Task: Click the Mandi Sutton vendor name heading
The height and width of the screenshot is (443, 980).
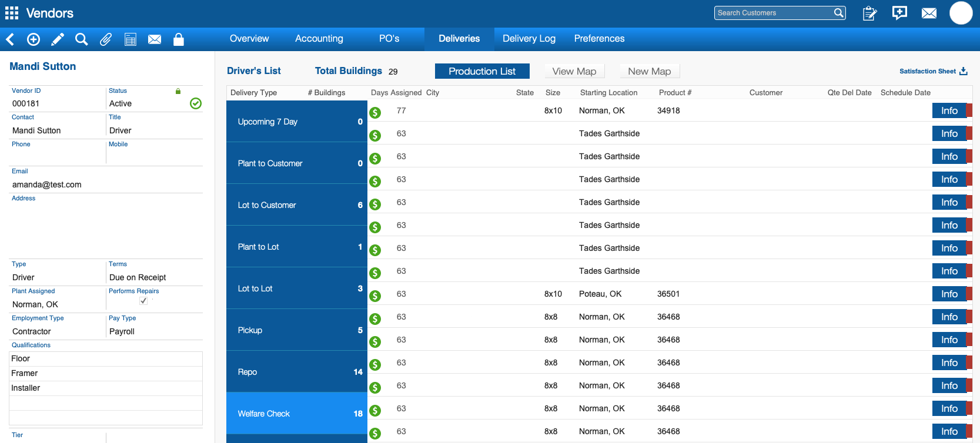Action: (42, 66)
